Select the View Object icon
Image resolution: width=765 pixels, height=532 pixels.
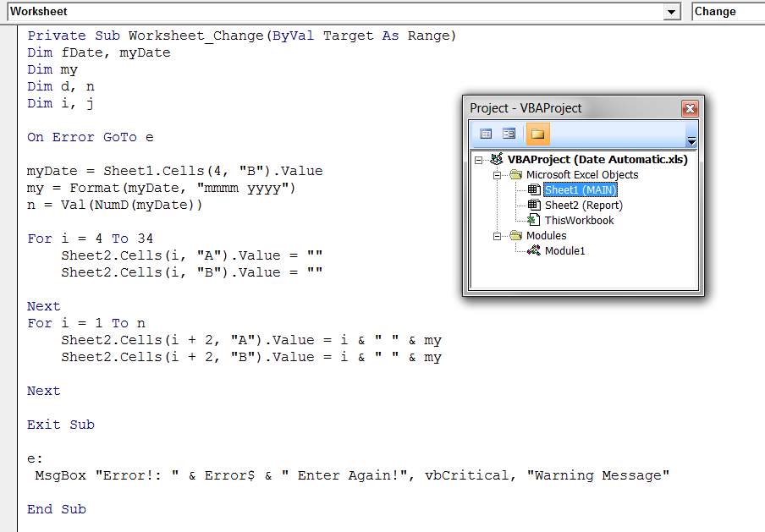tap(509, 133)
